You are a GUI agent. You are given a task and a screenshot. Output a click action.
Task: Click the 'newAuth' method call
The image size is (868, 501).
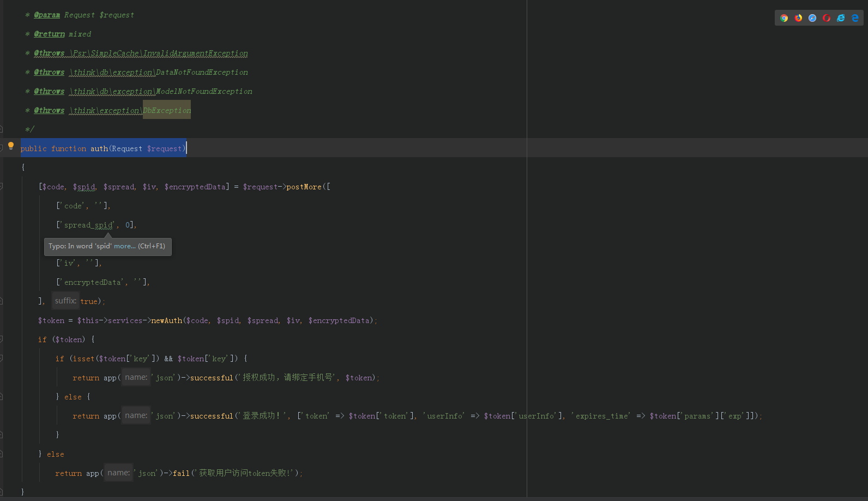[x=167, y=320]
